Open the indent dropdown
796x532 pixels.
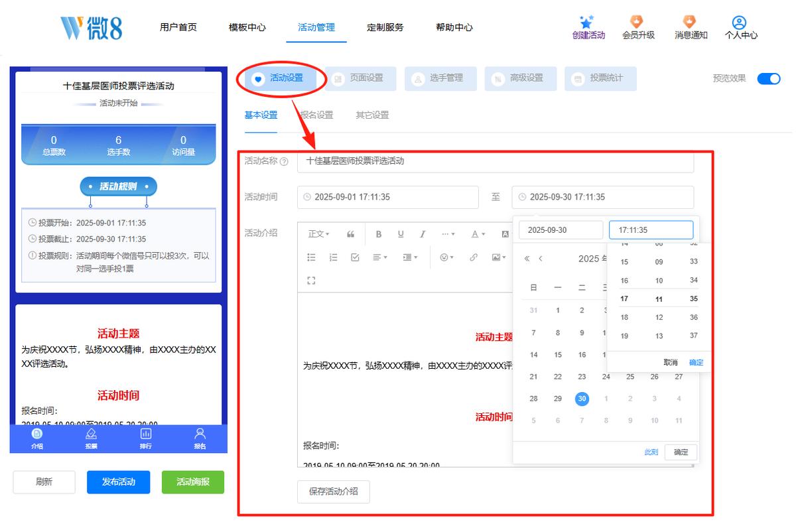coord(411,257)
